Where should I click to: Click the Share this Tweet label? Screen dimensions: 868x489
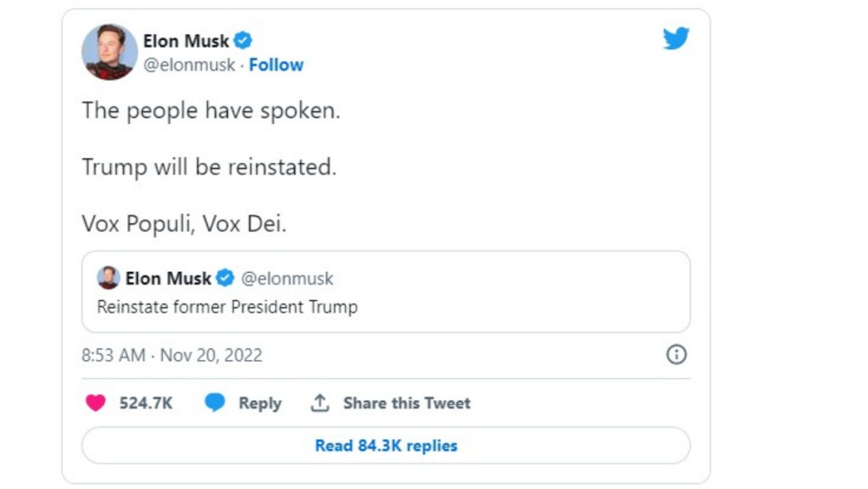click(x=406, y=403)
